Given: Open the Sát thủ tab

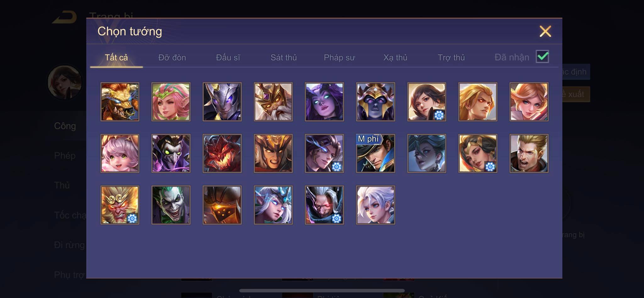Looking at the screenshot, I should (284, 58).
